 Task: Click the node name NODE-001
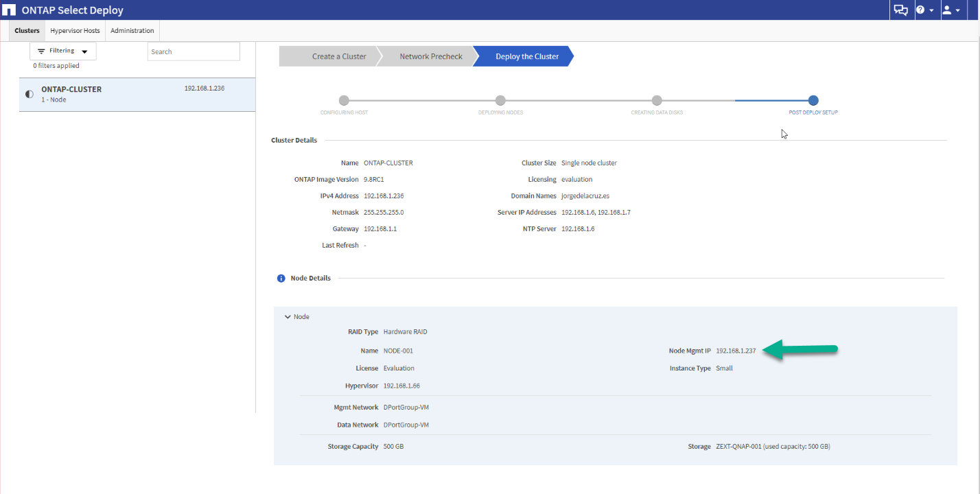[x=398, y=351]
